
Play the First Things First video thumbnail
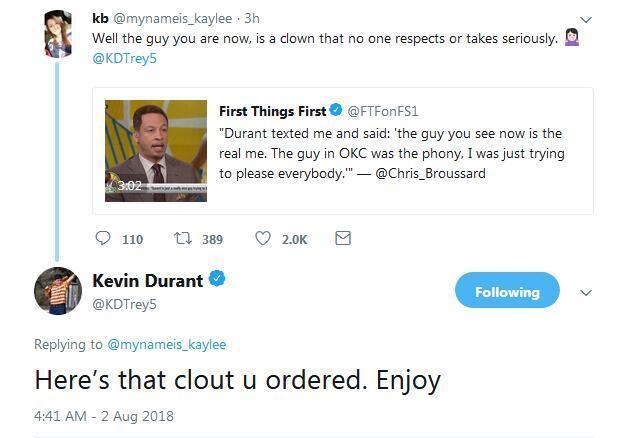click(156, 149)
